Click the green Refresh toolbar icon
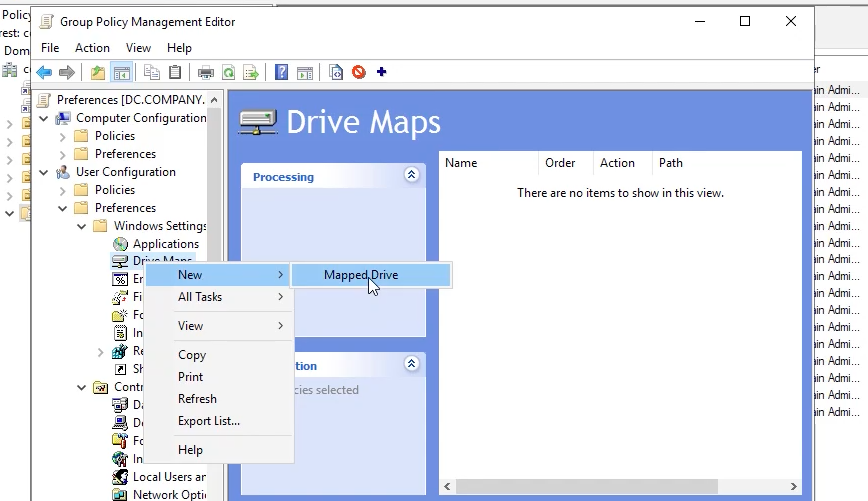Image resolution: width=868 pixels, height=501 pixels. 228,72
